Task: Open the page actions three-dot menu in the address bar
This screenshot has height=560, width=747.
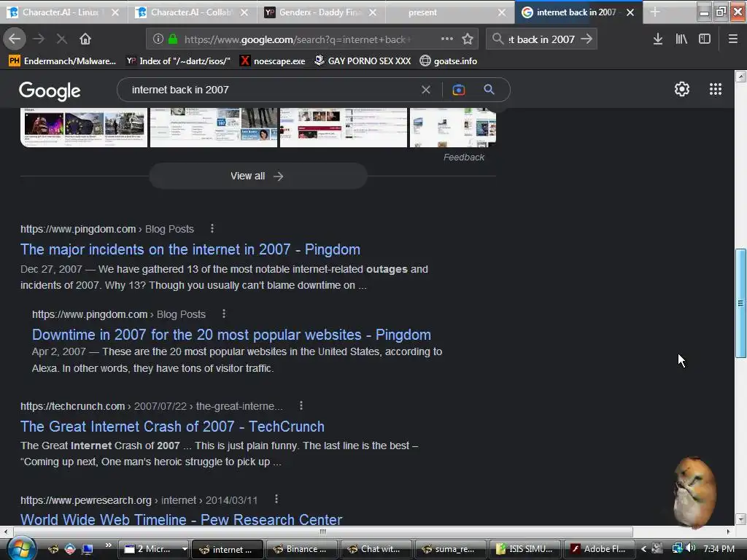Action: pos(447,39)
